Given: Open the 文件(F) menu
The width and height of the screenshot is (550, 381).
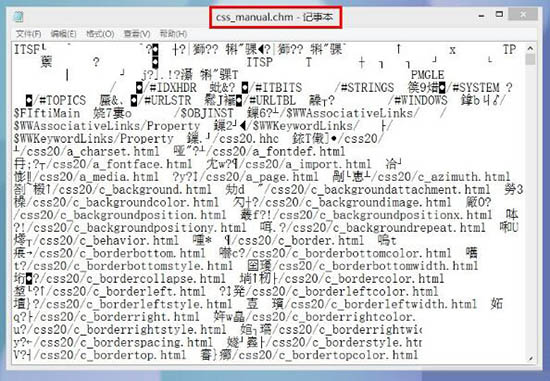Looking at the screenshot, I should coord(28,34).
